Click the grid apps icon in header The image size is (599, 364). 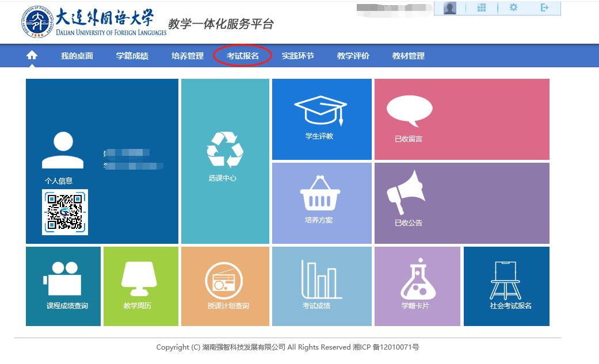pyautogui.click(x=482, y=8)
